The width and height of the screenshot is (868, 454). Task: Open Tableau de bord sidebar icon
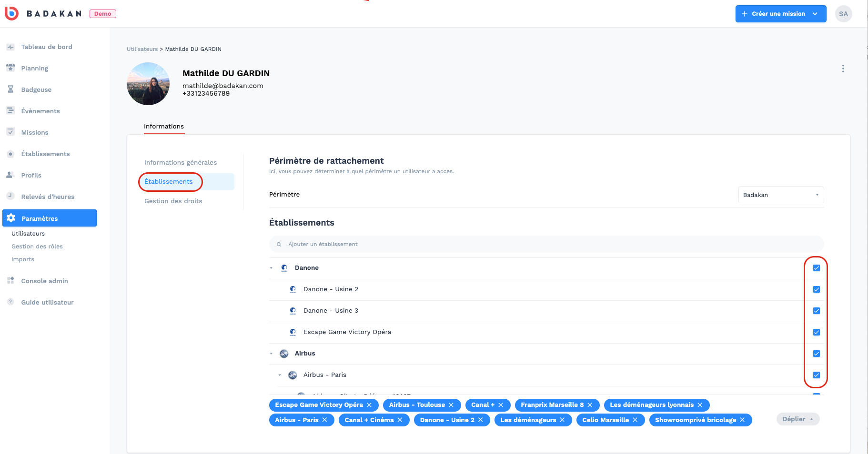10,47
